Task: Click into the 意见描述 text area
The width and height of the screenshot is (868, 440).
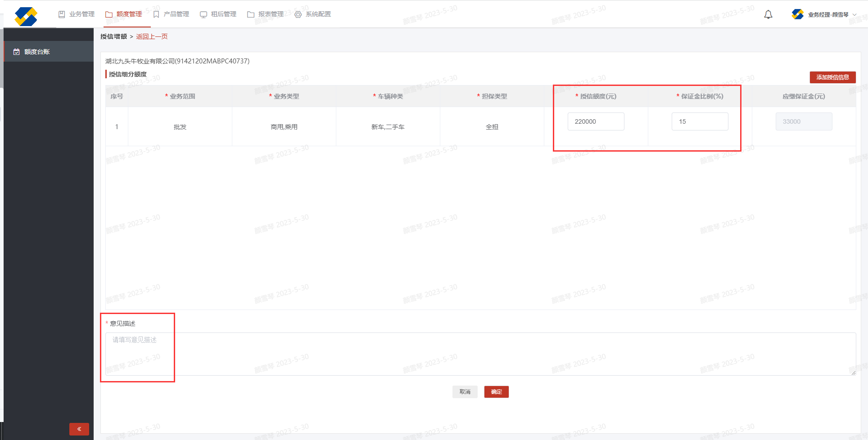Action: 480,354
